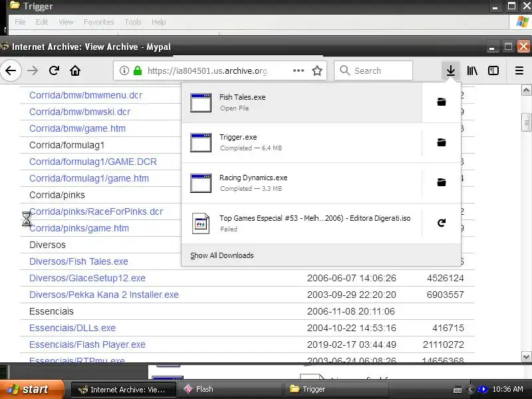Click the Forward navigation arrow
The width and height of the screenshot is (532, 399).
point(33,70)
